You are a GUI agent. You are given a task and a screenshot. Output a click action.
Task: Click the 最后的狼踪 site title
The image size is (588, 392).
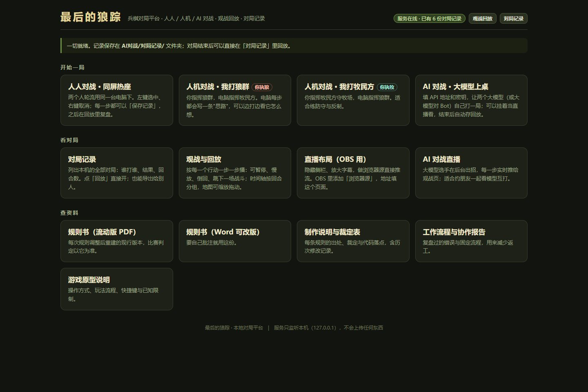[x=91, y=17]
